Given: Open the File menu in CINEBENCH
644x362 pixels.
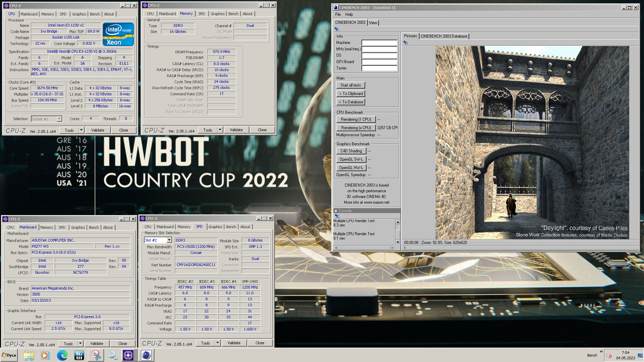Looking at the screenshot, I should [338, 14].
